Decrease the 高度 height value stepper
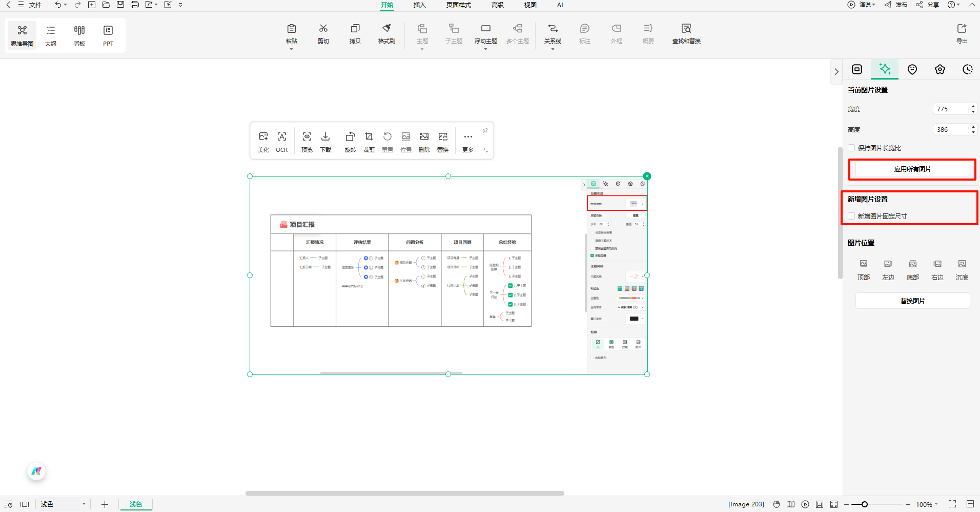980x512 pixels. pos(973,132)
